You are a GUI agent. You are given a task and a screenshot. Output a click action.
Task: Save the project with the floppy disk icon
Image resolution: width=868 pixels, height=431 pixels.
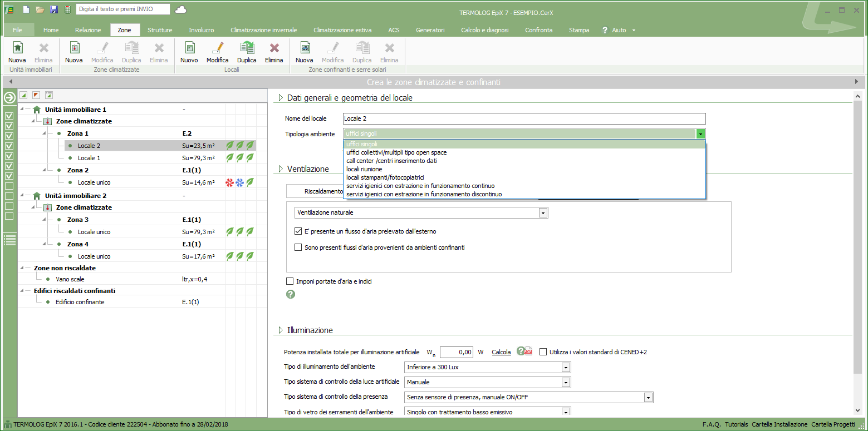53,9
